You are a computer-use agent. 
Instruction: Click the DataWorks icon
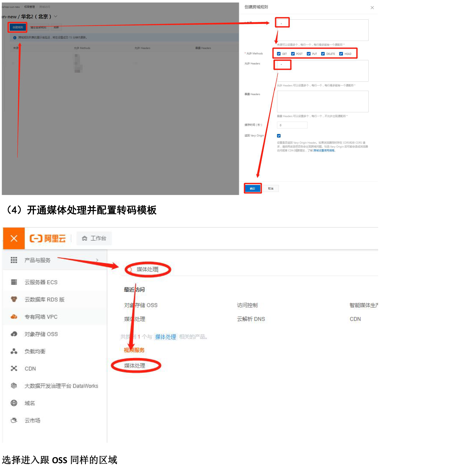14,386
